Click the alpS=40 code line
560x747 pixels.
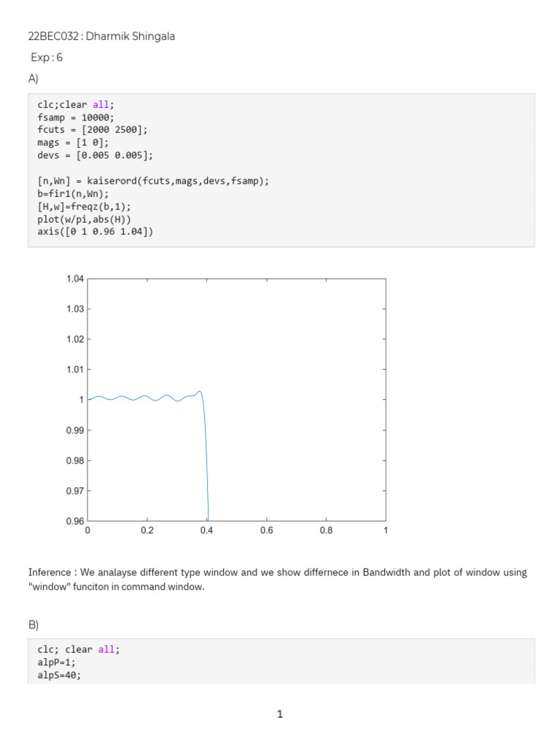coord(60,675)
